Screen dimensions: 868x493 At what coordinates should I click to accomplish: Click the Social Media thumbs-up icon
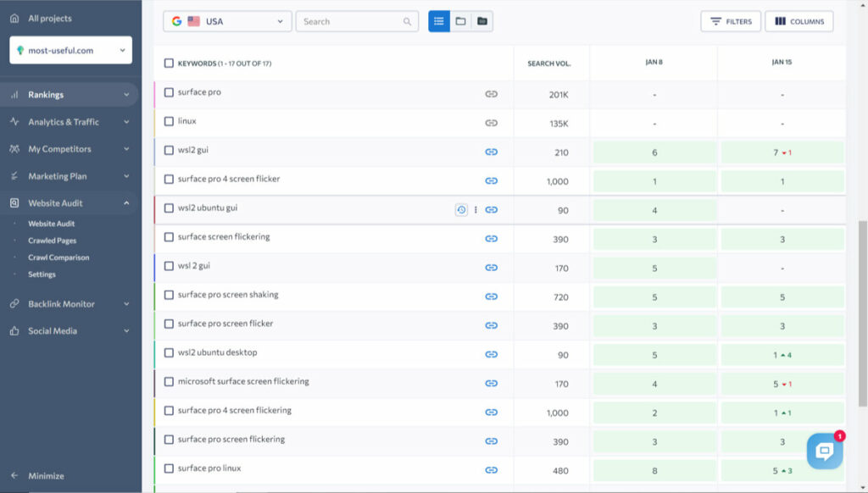coord(14,331)
